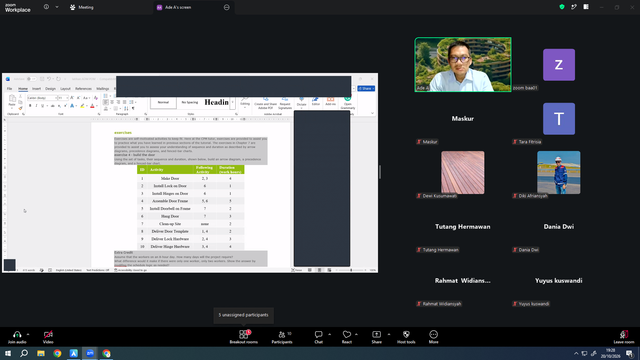Click the Leave room button
Screen dimensions: 640x360
(x=624, y=337)
